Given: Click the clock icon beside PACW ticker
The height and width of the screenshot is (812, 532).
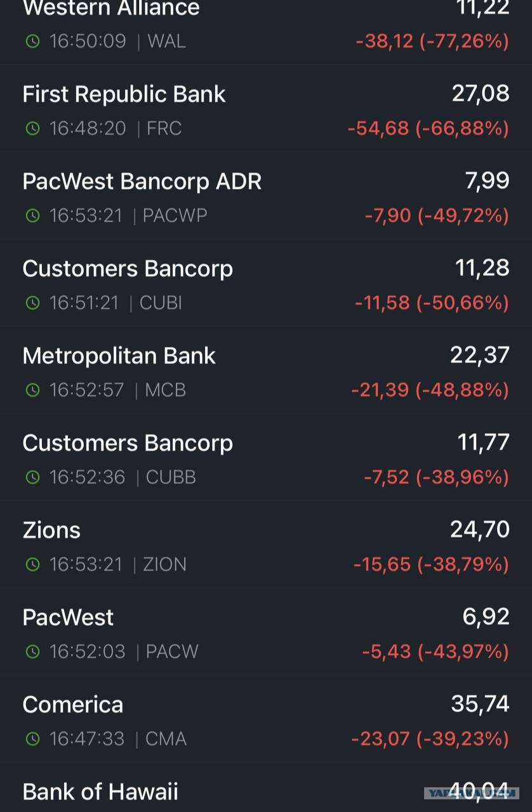Looking at the screenshot, I should point(32,652).
